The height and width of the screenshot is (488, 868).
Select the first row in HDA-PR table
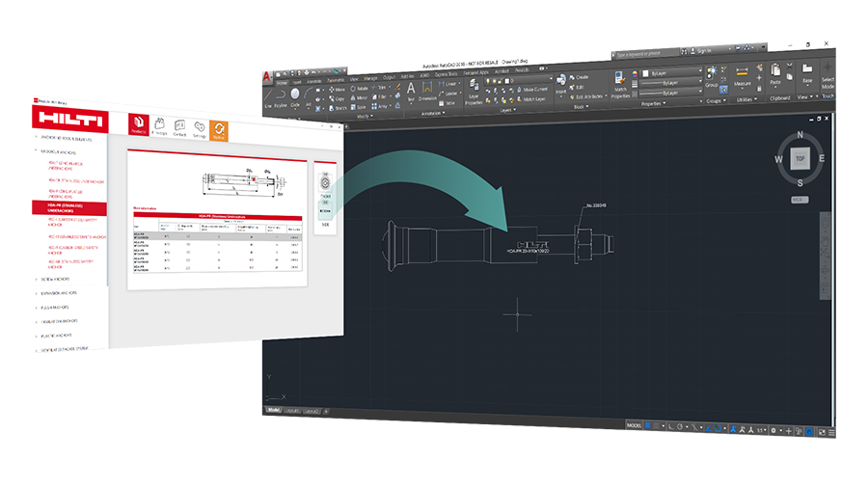point(218,236)
